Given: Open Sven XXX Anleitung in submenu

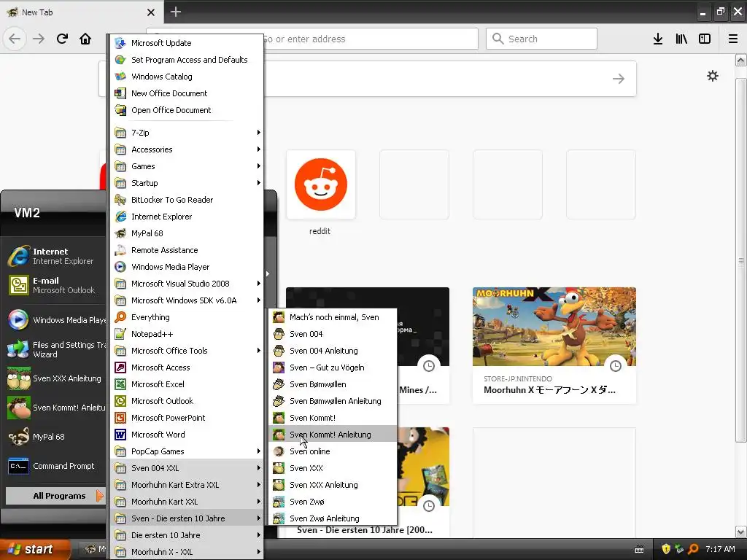Looking at the screenshot, I should pyautogui.click(x=333, y=485).
